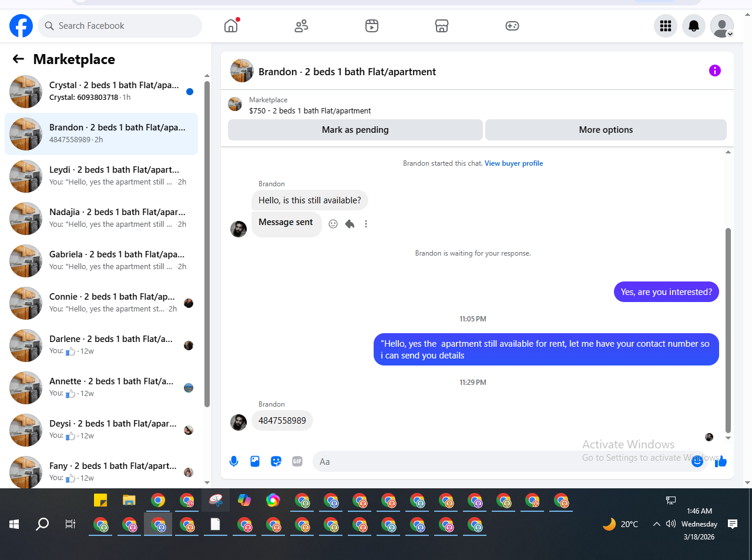The width and height of the screenshot is (752, 560).
Task: Click the Facebook logo
Action: coord(21,26)
